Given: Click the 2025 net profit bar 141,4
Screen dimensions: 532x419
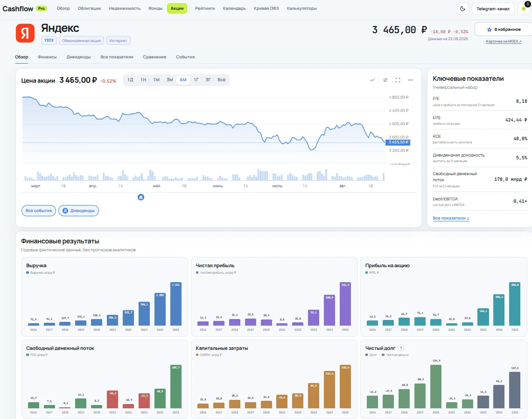Looking at the screenshot, I should coord(345,304).
